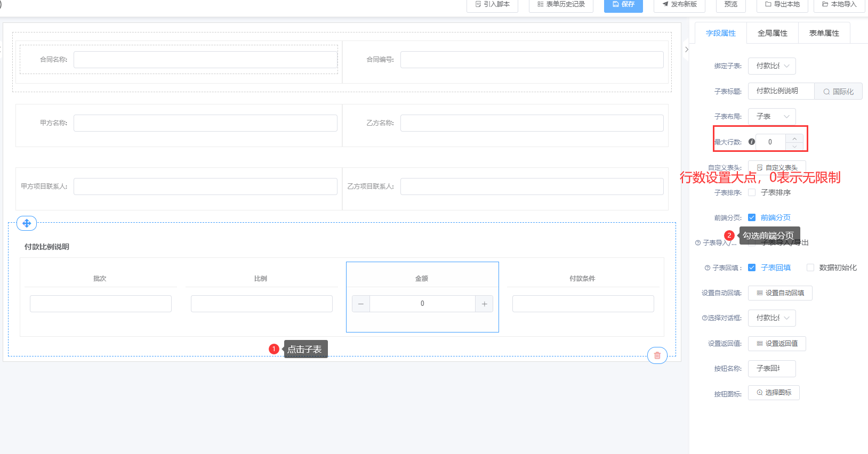Click the info icon beside 最大行数
The image size is (868, 454).
752,142
